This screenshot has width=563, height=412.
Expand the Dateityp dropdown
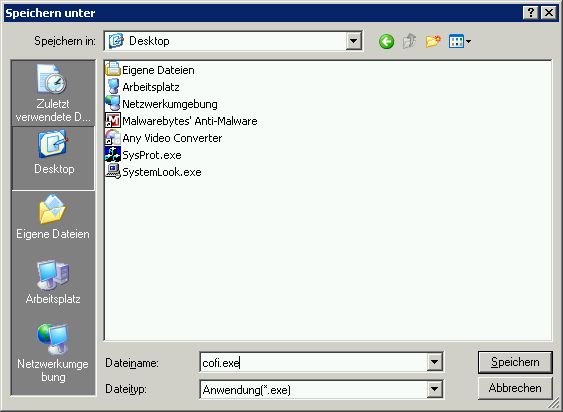point(434,389)
